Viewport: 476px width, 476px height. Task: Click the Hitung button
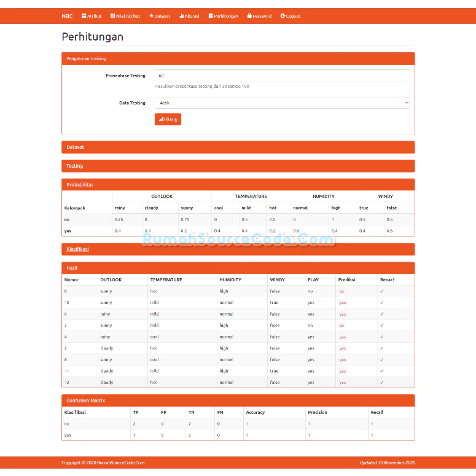point(168,119)
